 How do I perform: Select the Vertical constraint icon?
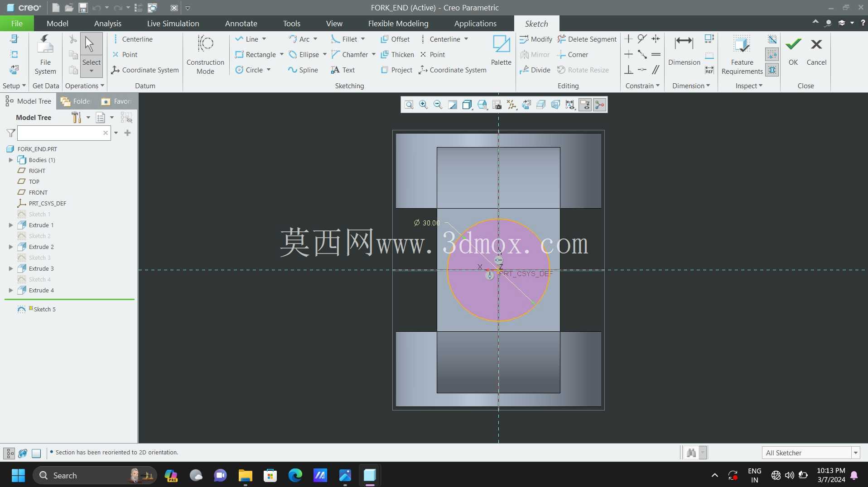pos(628,39)
